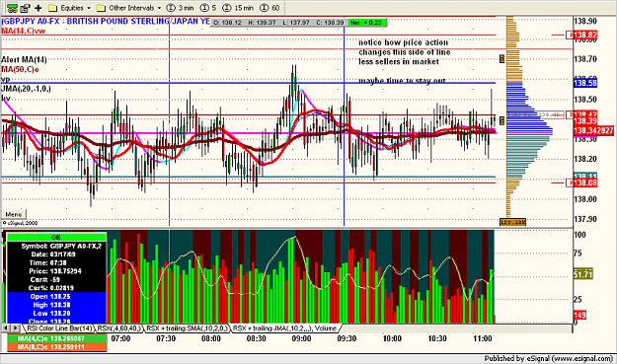Click the chart Menu button
This screenshot has height=364, width=617.
[14, 214]
